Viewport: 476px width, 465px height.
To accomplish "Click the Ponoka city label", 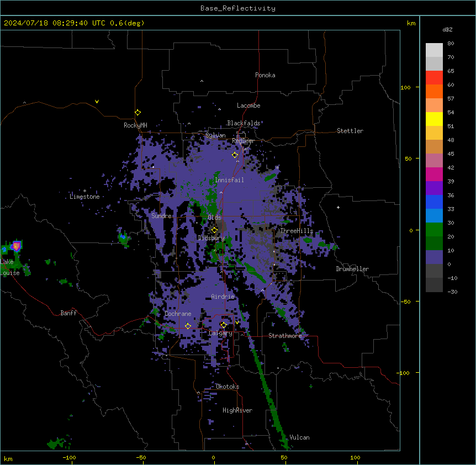I will tap(265, 75).
